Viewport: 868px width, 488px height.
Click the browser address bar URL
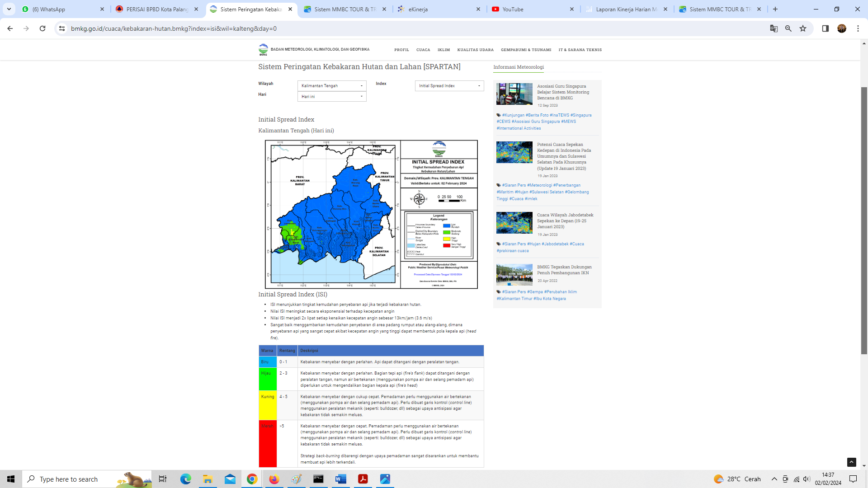(174, 28)
